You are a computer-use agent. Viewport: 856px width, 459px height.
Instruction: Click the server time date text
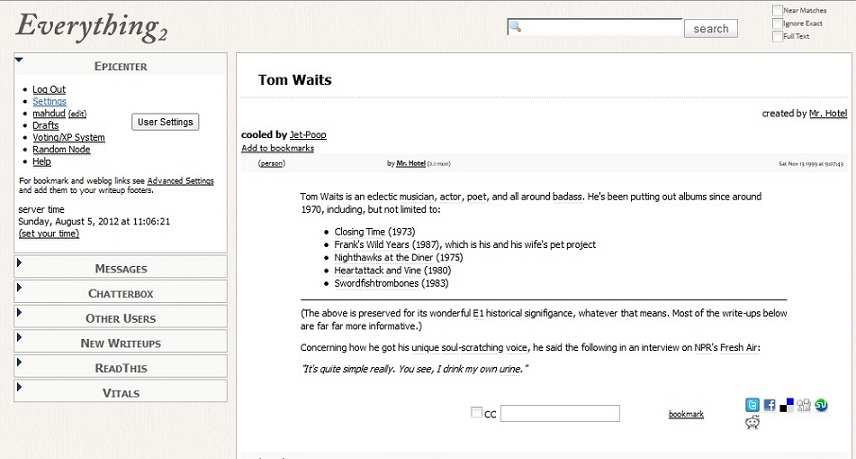coord(94,222)
